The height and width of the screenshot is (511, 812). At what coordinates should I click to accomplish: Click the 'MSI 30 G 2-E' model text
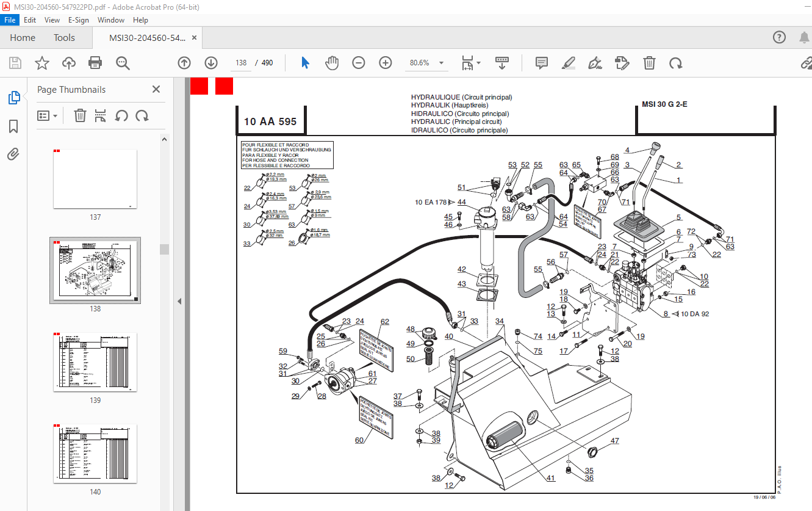[664, 104]
